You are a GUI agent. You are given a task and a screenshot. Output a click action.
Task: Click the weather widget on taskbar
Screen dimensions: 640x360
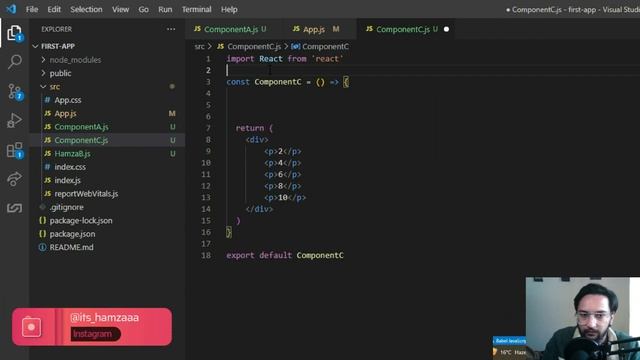509,352
